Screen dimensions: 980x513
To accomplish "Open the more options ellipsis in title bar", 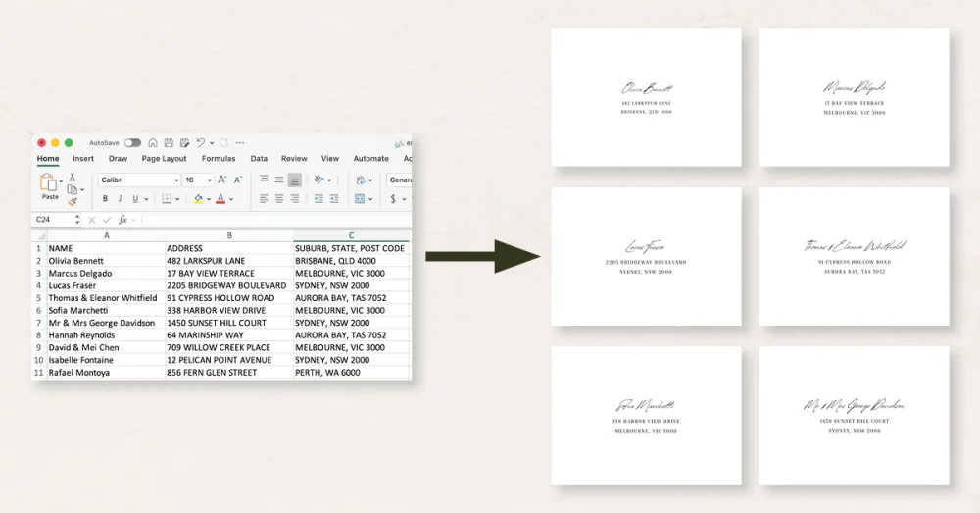I will click(240, 142).
